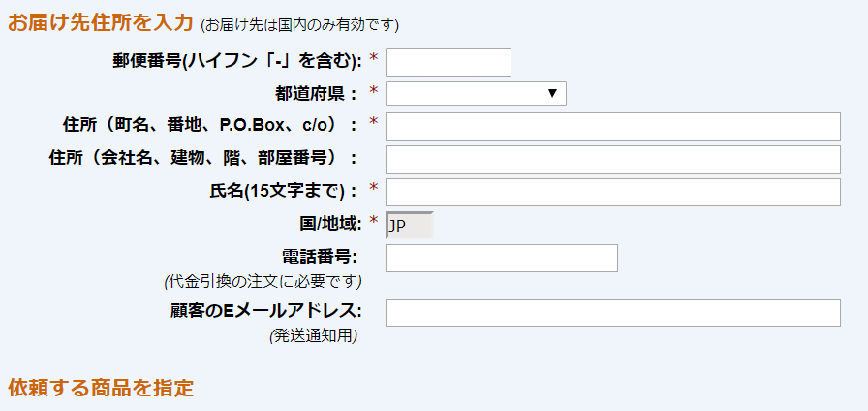Click the 国/地域 label text
The height and width of the screenshot is (411, 868).
[x=326, y=224]
